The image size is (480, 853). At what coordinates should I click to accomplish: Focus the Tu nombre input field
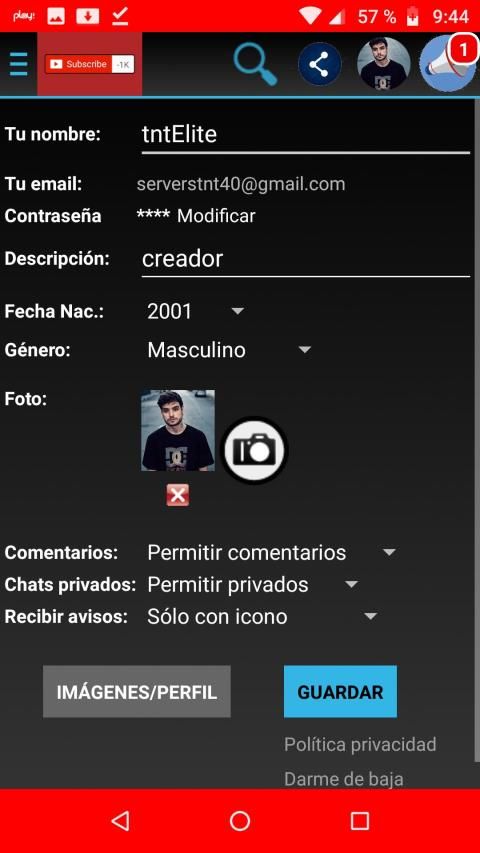tap(305, 134)
